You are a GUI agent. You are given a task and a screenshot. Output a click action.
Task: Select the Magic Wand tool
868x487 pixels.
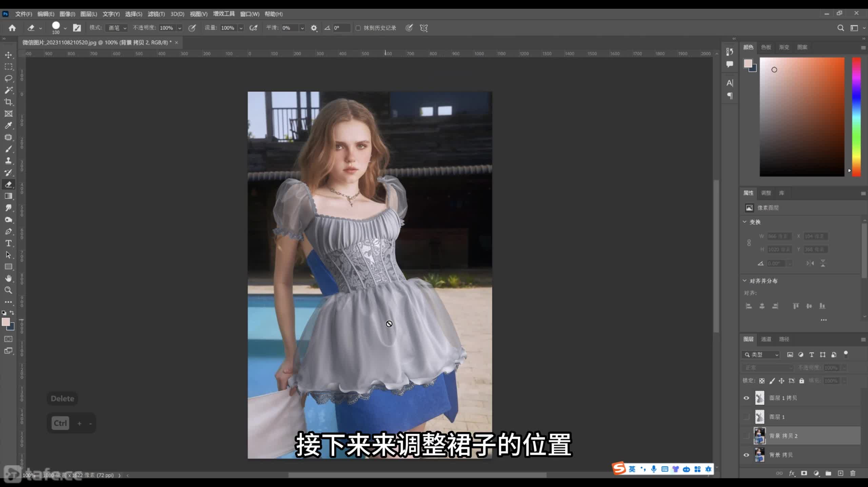[x=8, y=90]
